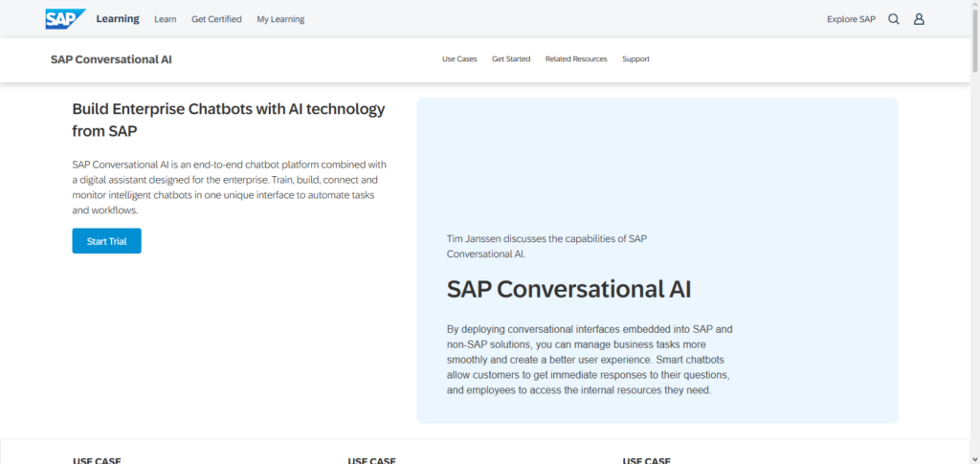This screenshot has width=980, height=464.
Task: Open the search magnifier icon
Action: point(894,19)
